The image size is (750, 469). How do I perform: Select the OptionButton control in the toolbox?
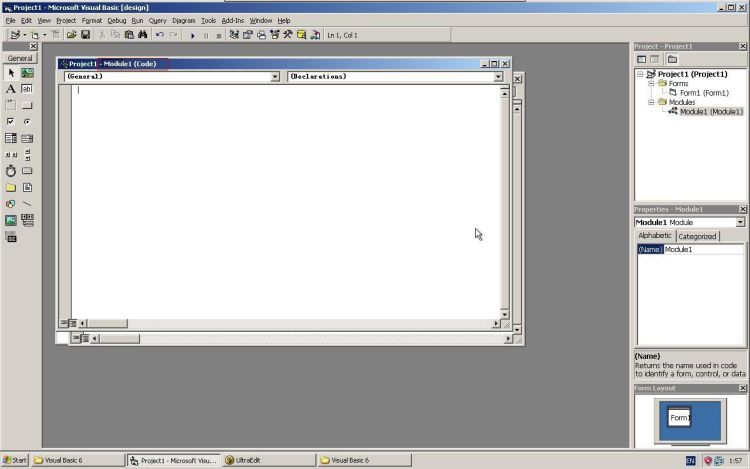point(27,121)
